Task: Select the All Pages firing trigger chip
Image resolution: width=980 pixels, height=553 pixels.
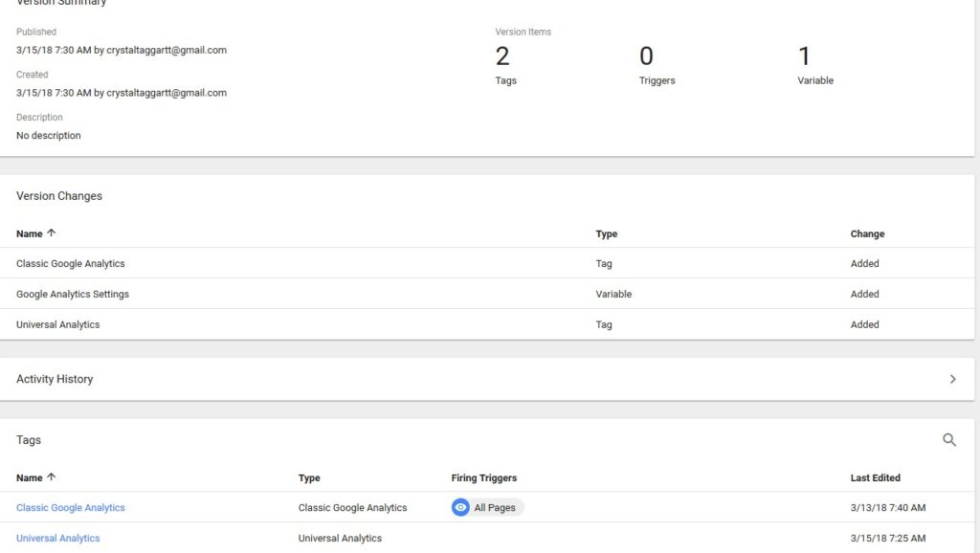Action: coord(487,507)
